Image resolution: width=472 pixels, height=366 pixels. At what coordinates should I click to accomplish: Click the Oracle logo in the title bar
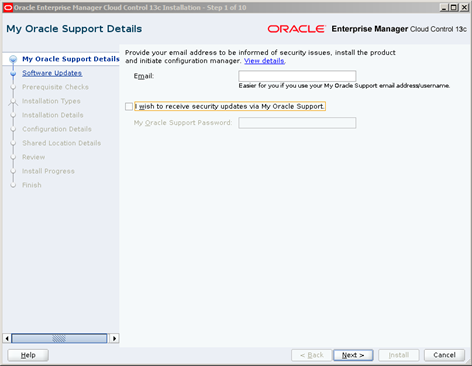[8, 7]
